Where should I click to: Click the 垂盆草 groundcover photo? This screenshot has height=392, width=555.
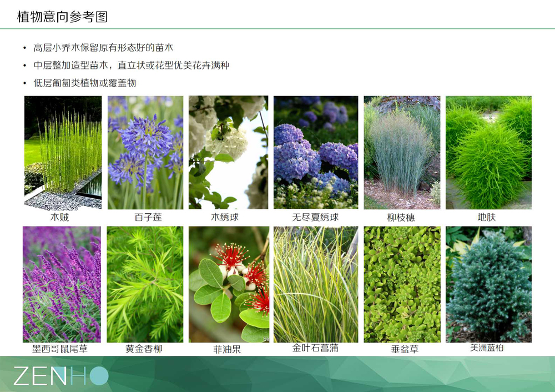point(402,284)
